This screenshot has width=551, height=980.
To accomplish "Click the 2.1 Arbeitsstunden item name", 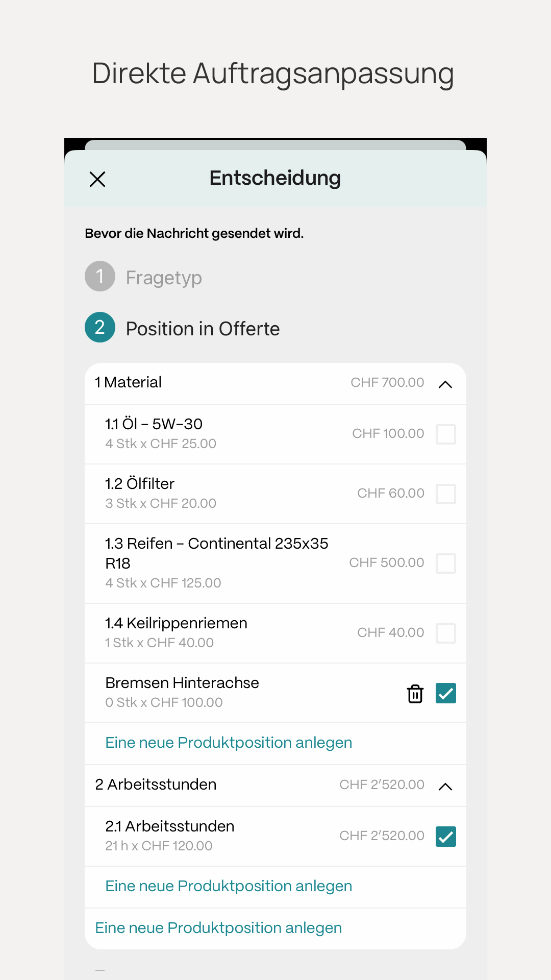I will [170, 826].
